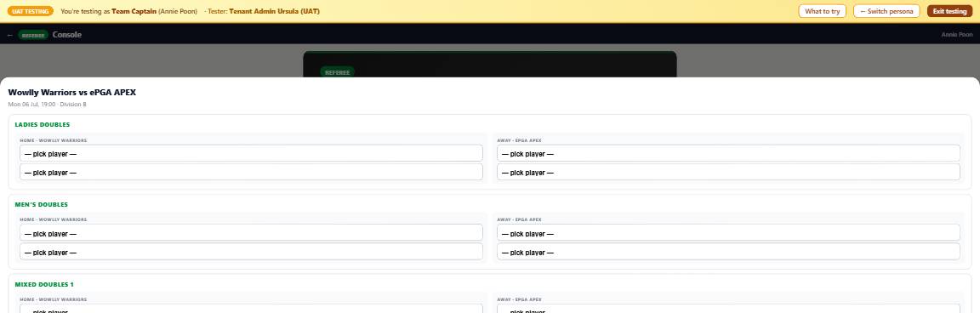Open Annie Poon user label in header
Image resolution: width=980 pixels, height=313 pixels.
[957, 35]
